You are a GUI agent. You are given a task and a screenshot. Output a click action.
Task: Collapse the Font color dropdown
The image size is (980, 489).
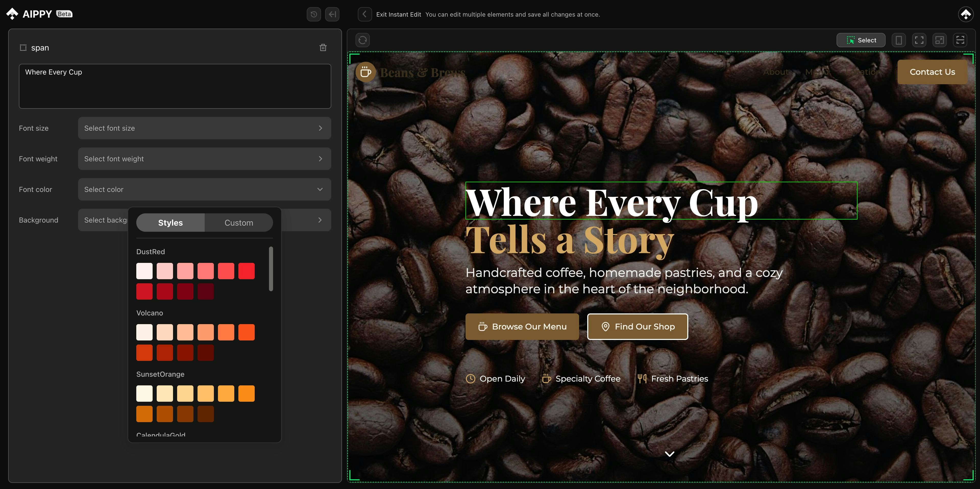coord(204,190)
